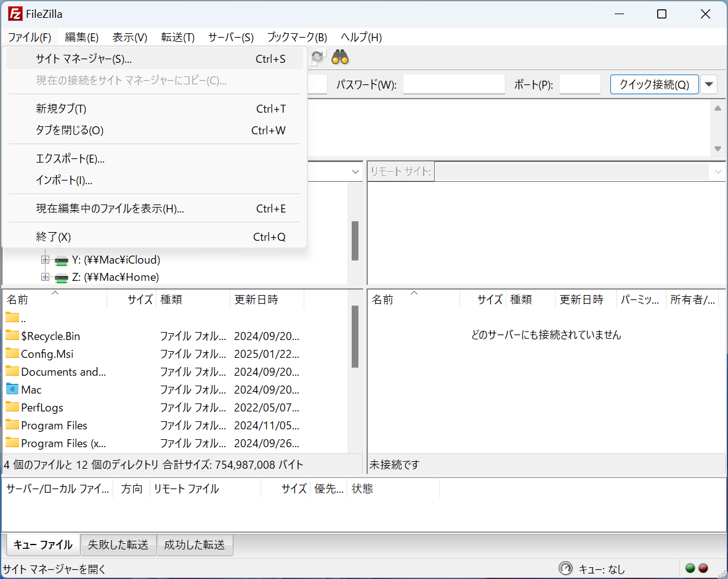Switch to the Failed transfers (失敗した転送) tab
The width and height of the screenshot is (728, 579).
click(x=118, y=544)
